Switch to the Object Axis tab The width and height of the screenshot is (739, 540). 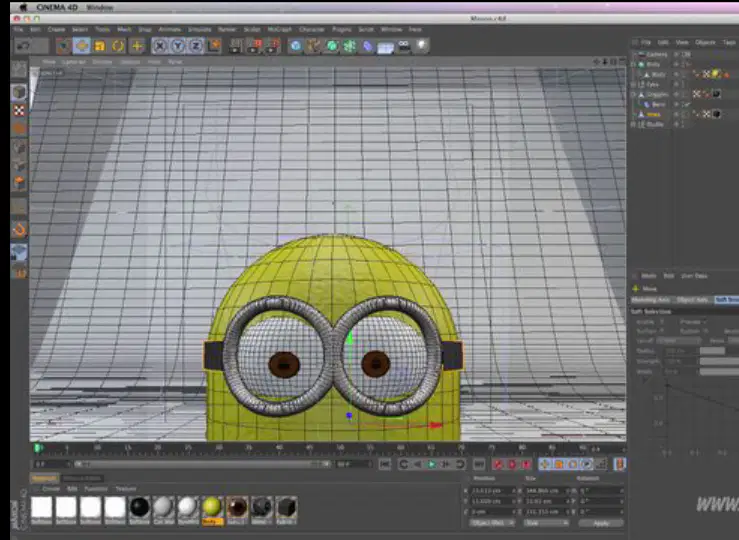click(692, 300)
